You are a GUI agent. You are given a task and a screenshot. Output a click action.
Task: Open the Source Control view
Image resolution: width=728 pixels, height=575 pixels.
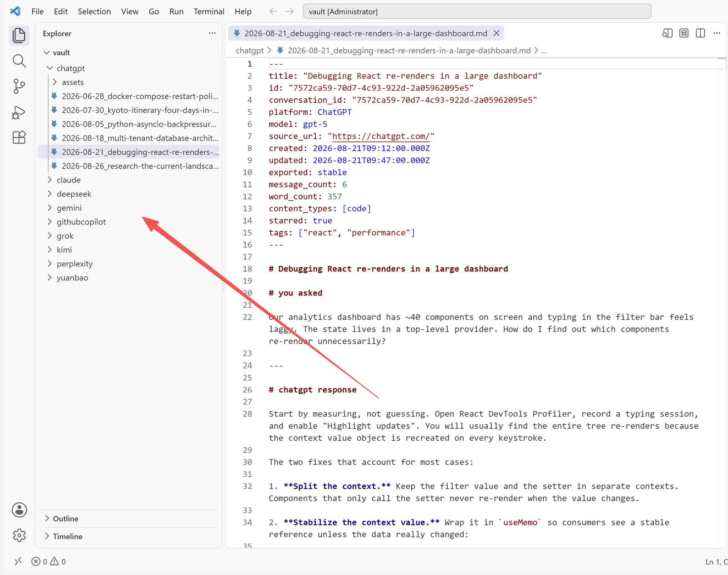(19, 86)
